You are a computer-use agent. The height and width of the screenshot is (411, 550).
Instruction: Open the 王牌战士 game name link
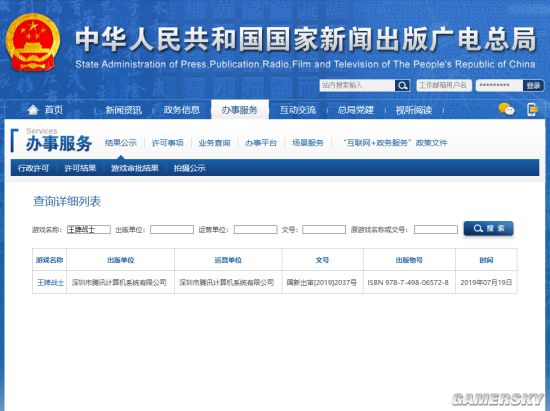[x=51, y=282]
